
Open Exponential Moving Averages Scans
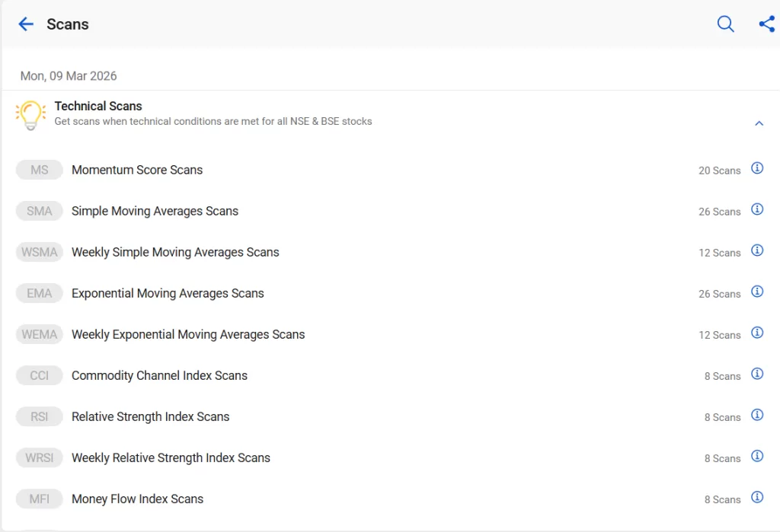(168, 294)
